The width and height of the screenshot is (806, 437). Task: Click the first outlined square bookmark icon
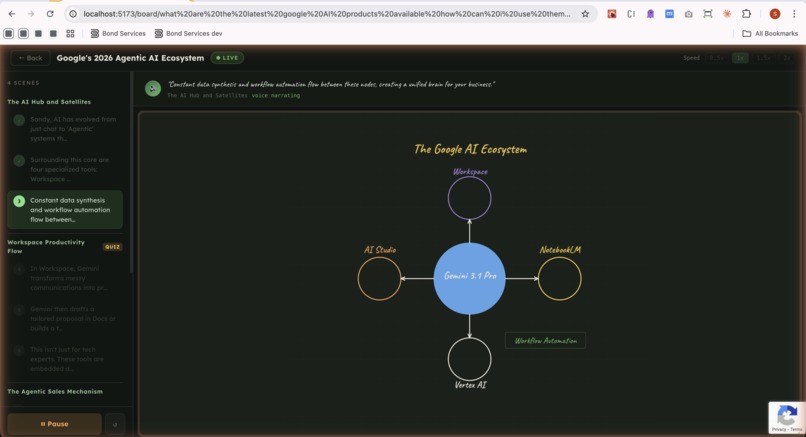point(9,33)
